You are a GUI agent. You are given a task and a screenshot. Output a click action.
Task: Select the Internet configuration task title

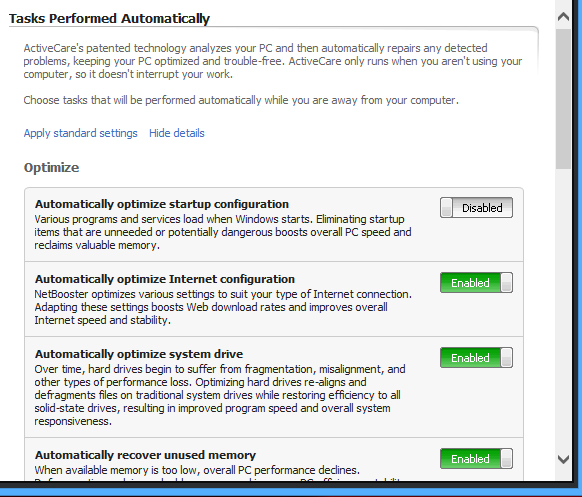pyautogui.click(x=165, y=279)
